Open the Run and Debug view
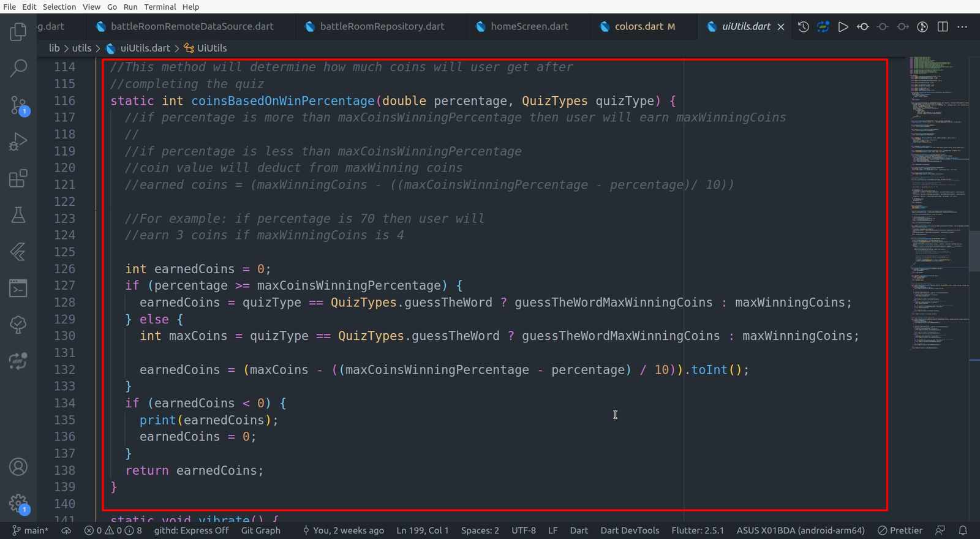The width and height of the screenshot is (980, 539). tap(18, 142)
